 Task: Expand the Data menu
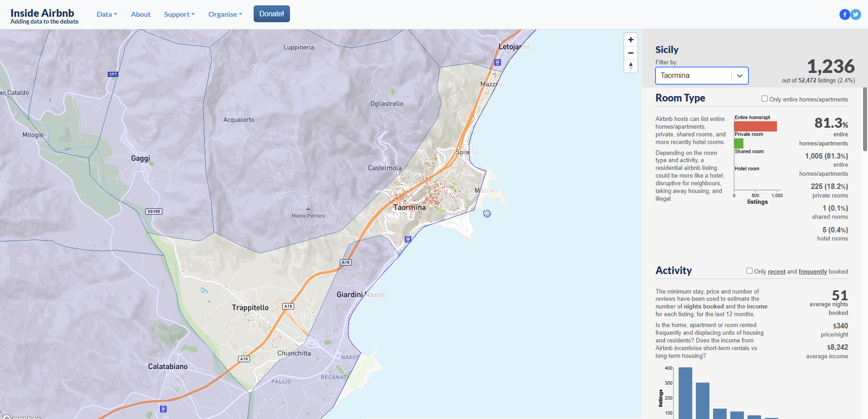pos(107,14)
